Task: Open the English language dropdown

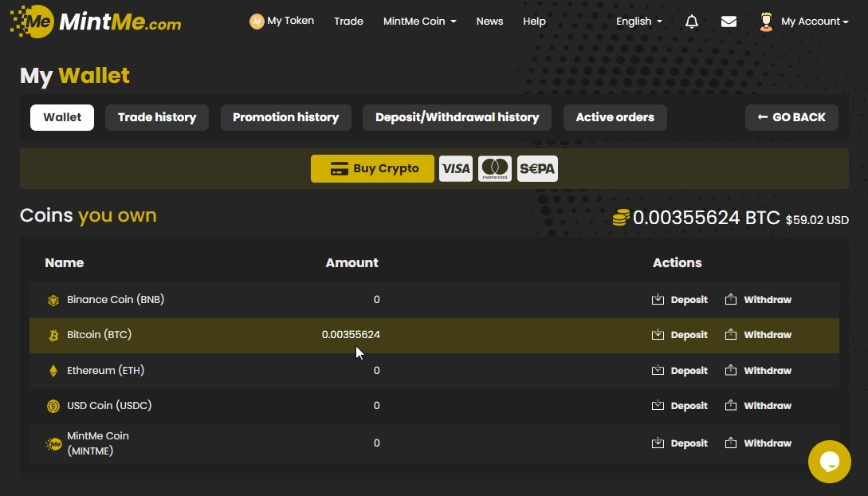Action: pos(638,22)
